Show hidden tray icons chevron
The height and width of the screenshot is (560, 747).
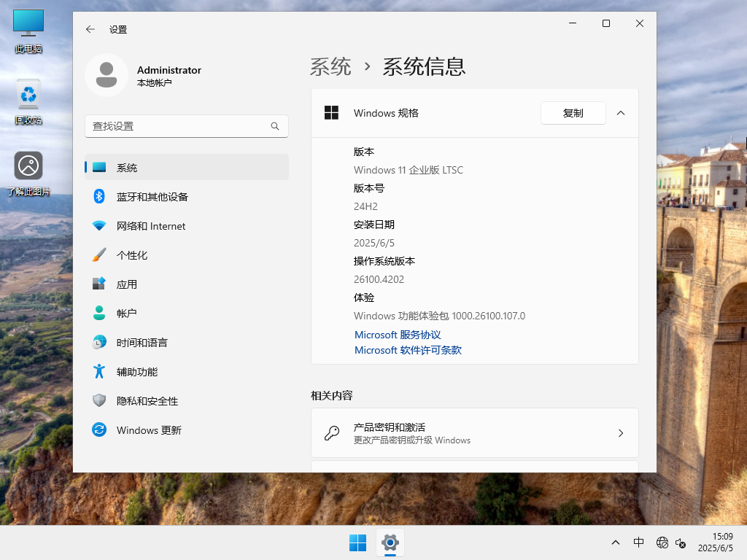coord(616,542)
